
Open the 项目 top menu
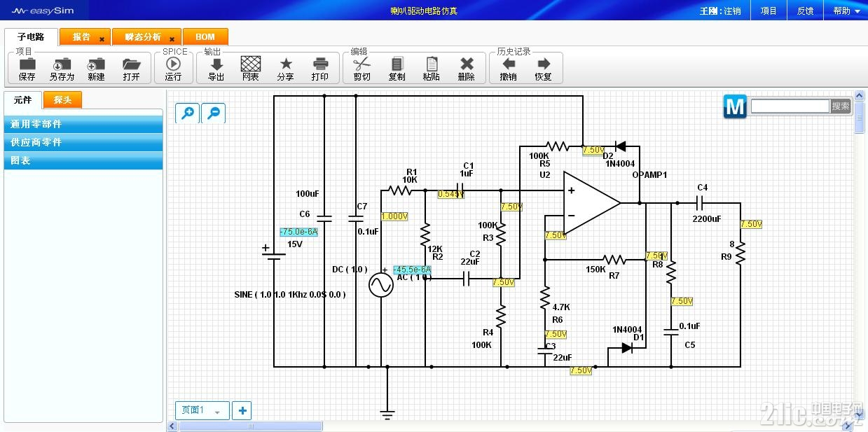[x=769, y=11]
